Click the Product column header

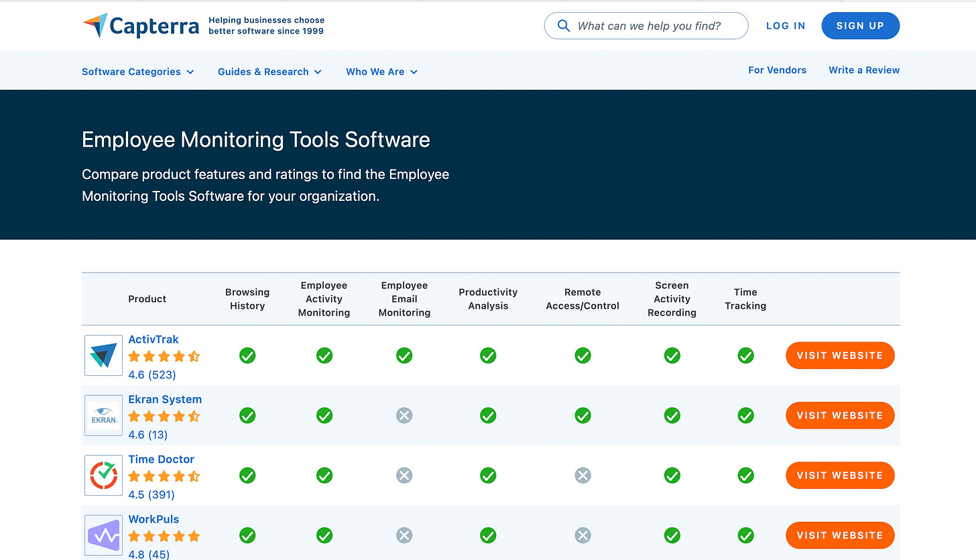[147, 299]
